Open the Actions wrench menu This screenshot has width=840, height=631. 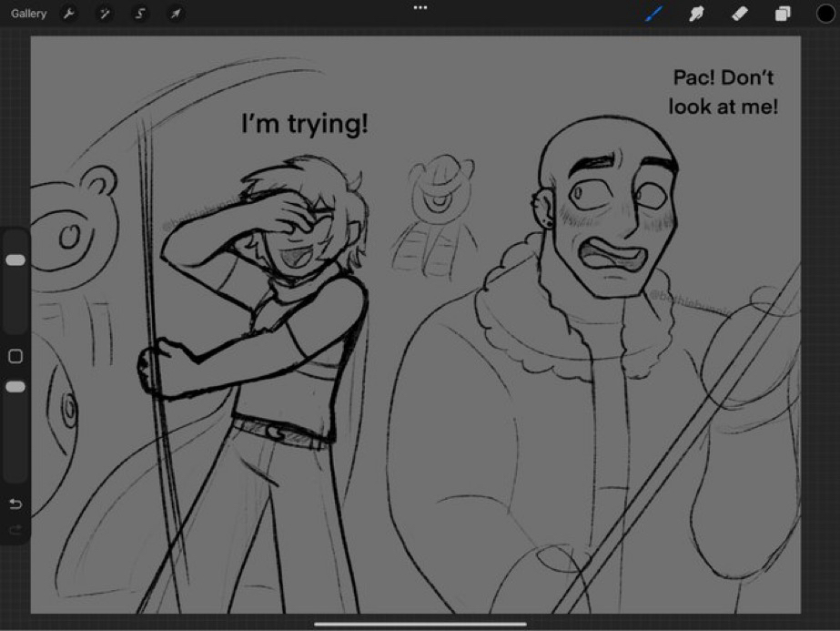tap(68, 14)
